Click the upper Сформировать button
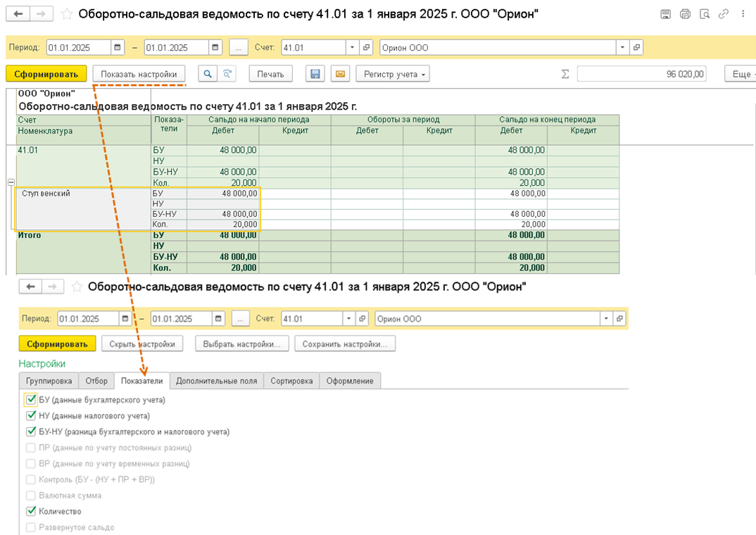The width and height of the screenshot is (756, 535). click(46, 74)
